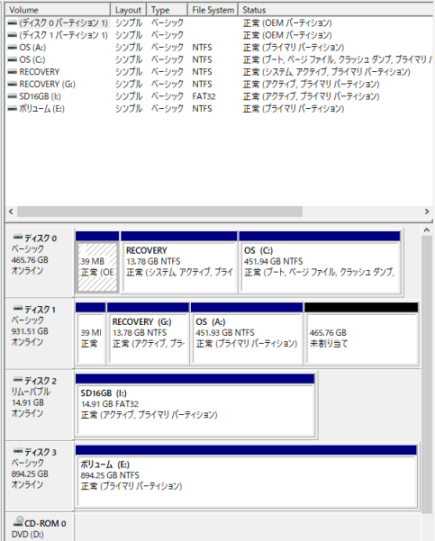The height and width of the screenshot is (541, 435).
Task: Sort the list by the Status column header
Action: 335,10
